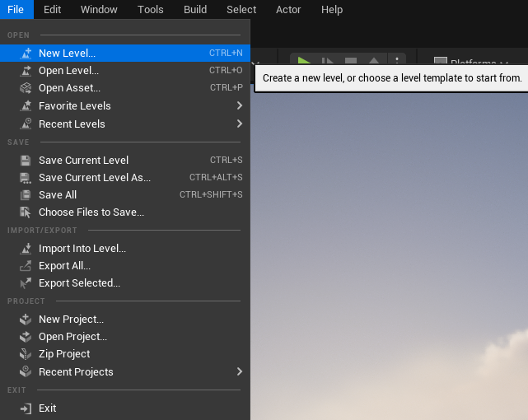Select Save Current Level As...
Screen dimensions: 528x420
click(125, 178)
